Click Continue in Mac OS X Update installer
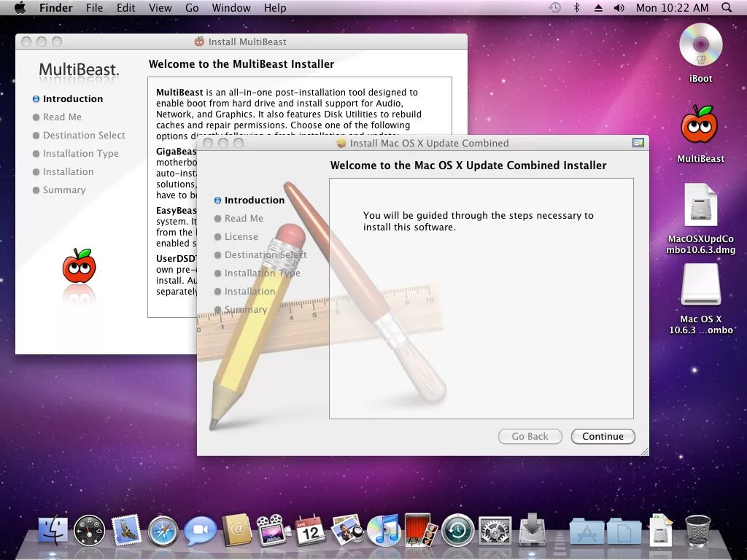The height and width of the screenshot is (560, 747). [x=603, y=436]
